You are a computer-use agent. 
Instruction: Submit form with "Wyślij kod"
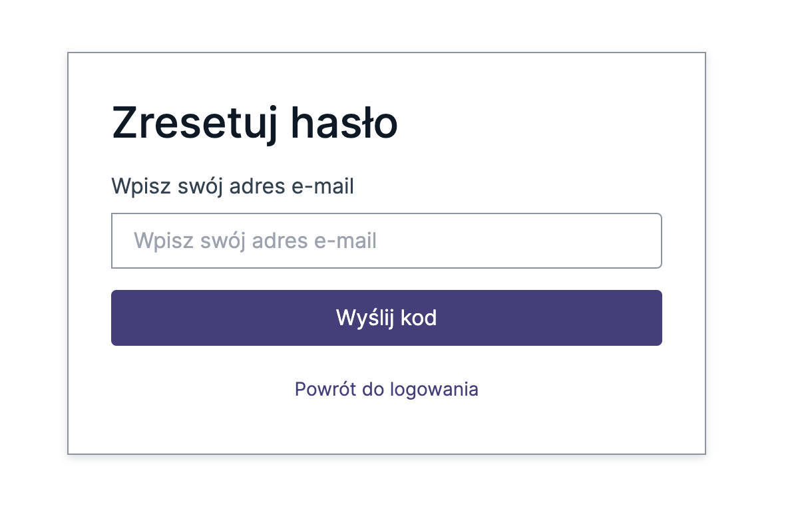(x=386, y=318)
